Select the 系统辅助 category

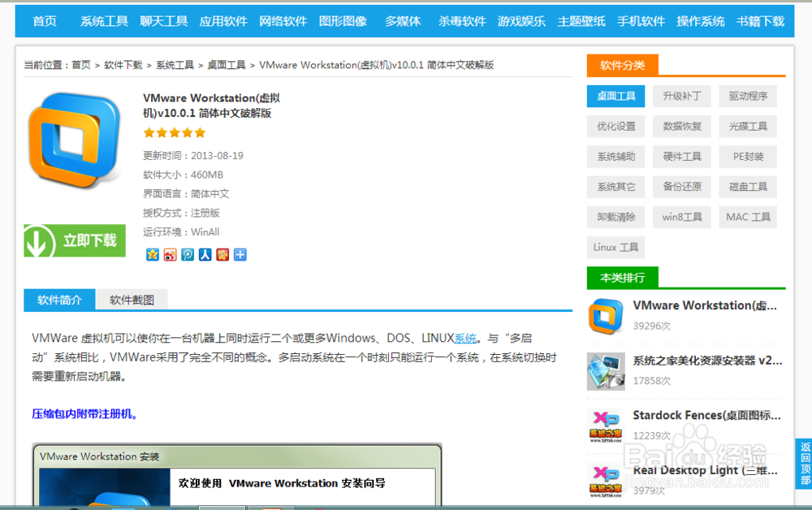click(615, 157)
